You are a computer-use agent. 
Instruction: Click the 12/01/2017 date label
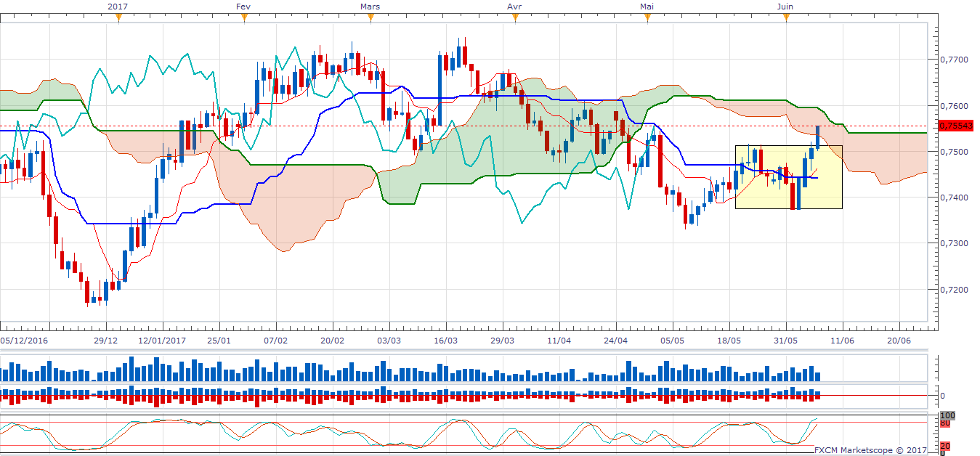[x=162, y=339]
